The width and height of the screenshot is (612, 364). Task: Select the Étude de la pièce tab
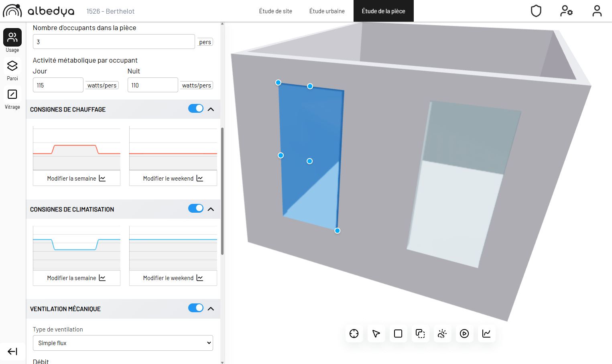tap(383, 11)
